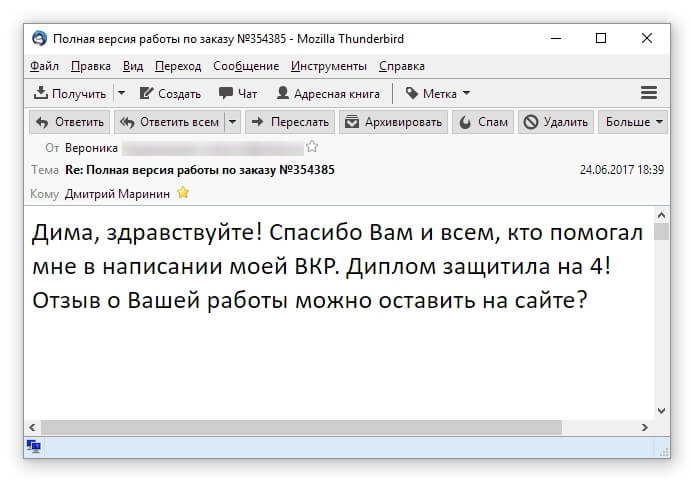Click the Thunderbird logo in the title bar

click(x=40, y=39)
